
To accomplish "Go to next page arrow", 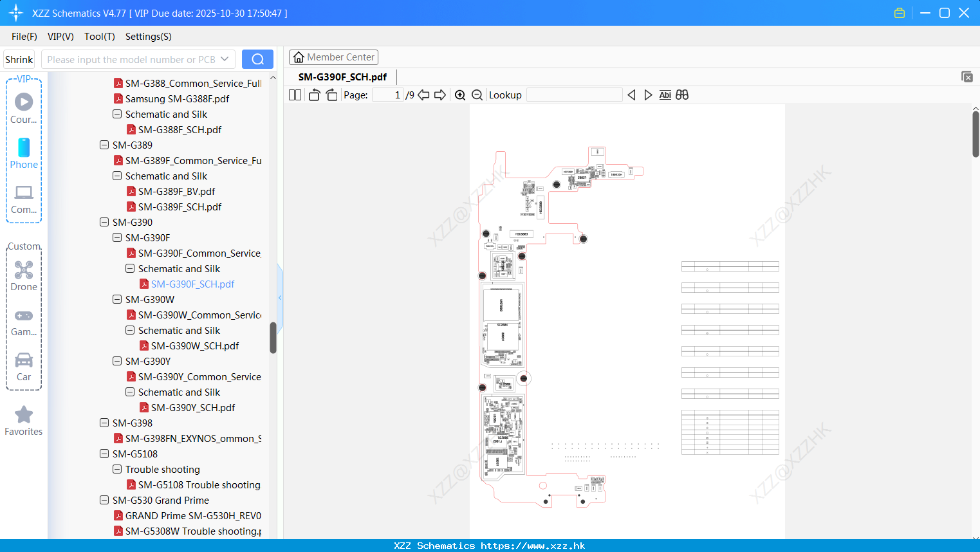I will point(440,95).
